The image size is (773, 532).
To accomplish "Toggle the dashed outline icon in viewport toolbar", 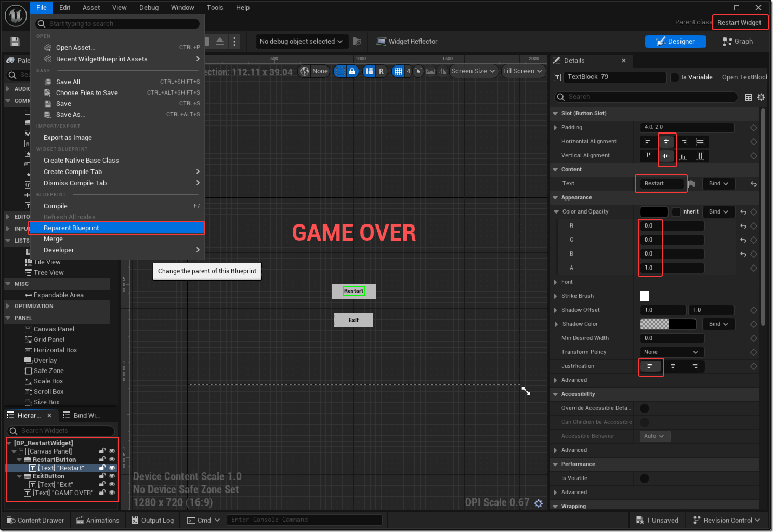I will 340,71.
